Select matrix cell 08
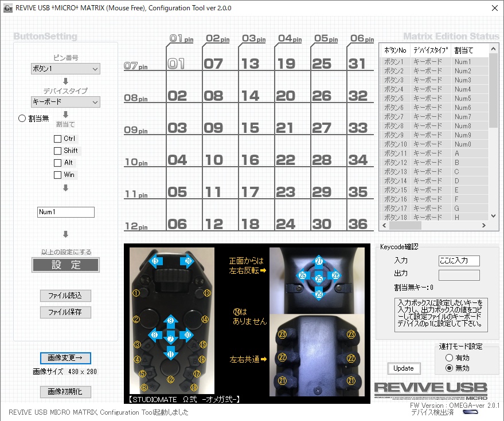Screen dimensions: 504x421 tap(213, 96)
